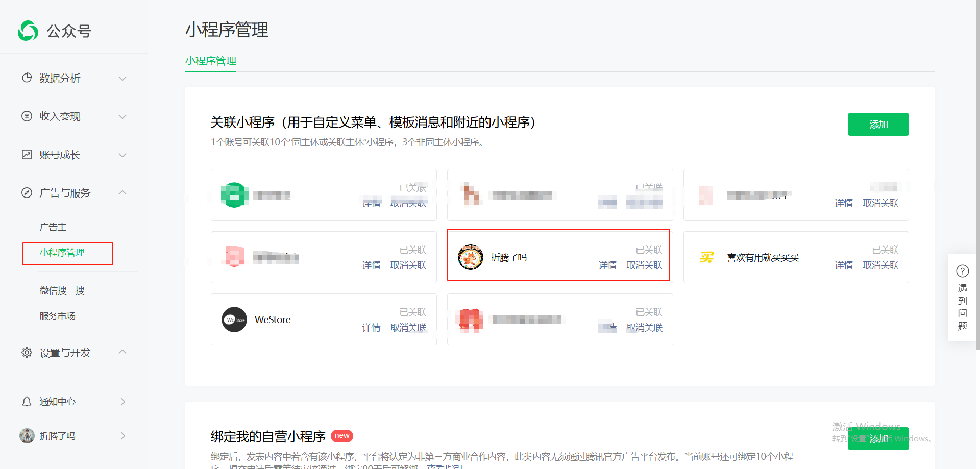Click the 通知中心 bell icon
The width and height of the screenshot is (980, 469).
coord(27,402)
